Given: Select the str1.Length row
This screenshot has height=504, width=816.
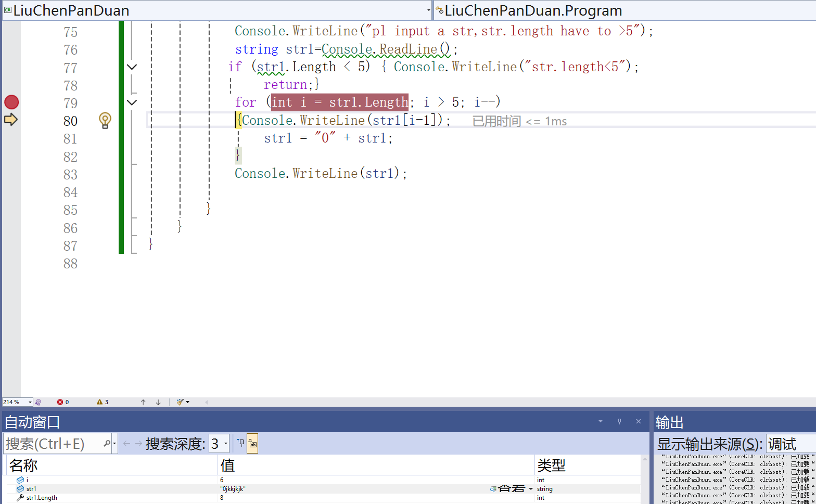Looking at the screenshot, I should pyautogui.click(x=323, y=498).
